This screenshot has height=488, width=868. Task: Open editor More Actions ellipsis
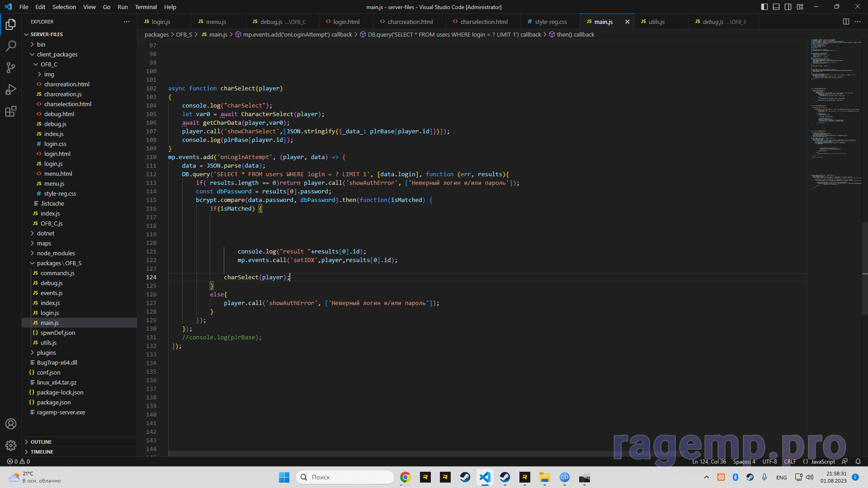coord(858,22)
